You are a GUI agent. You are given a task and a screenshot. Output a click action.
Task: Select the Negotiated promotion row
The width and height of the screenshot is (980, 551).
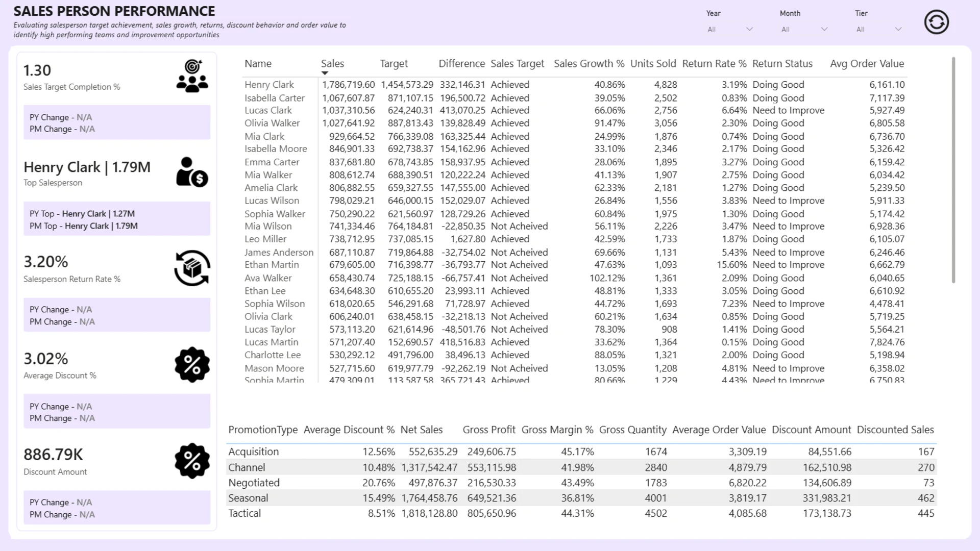581,483
